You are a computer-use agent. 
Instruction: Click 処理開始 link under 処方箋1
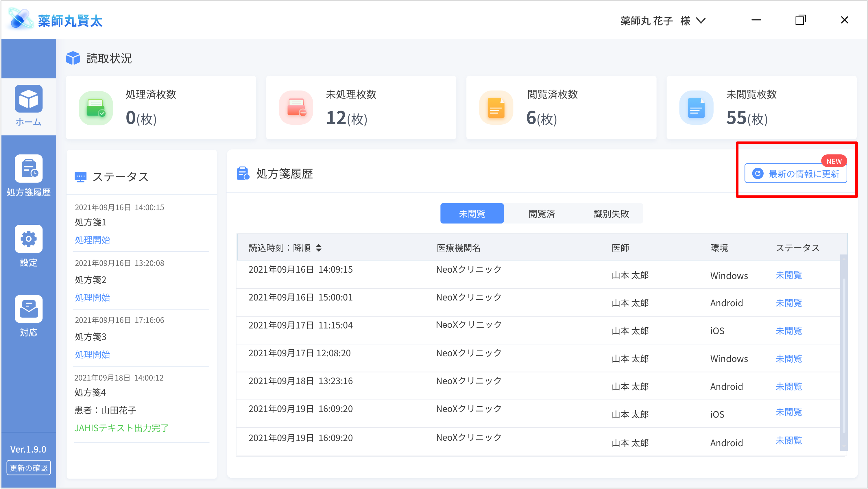[x=92, y=240]
